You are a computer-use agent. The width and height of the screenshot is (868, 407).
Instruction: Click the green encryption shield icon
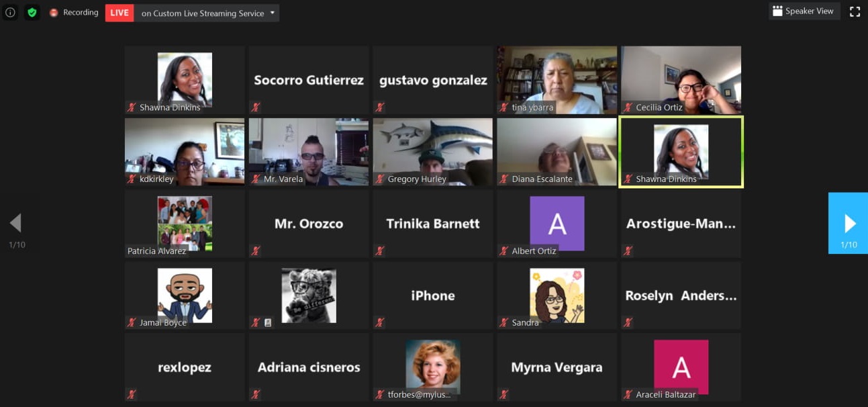[32, 12]
